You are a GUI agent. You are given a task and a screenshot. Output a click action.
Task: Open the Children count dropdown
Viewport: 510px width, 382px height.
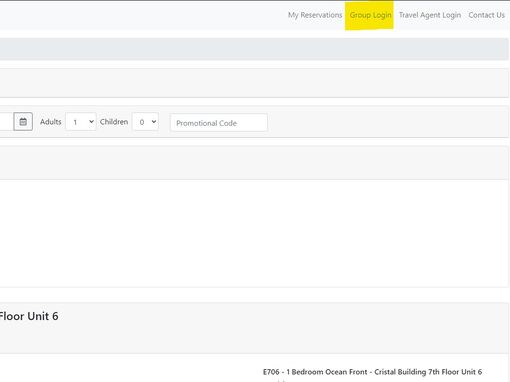point(145,122)
